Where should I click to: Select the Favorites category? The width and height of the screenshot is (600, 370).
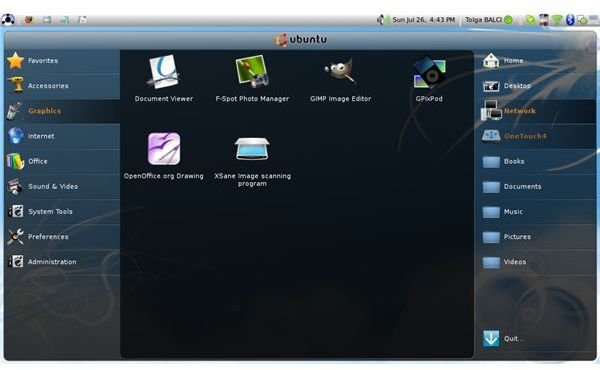click(x=62, y=60)
